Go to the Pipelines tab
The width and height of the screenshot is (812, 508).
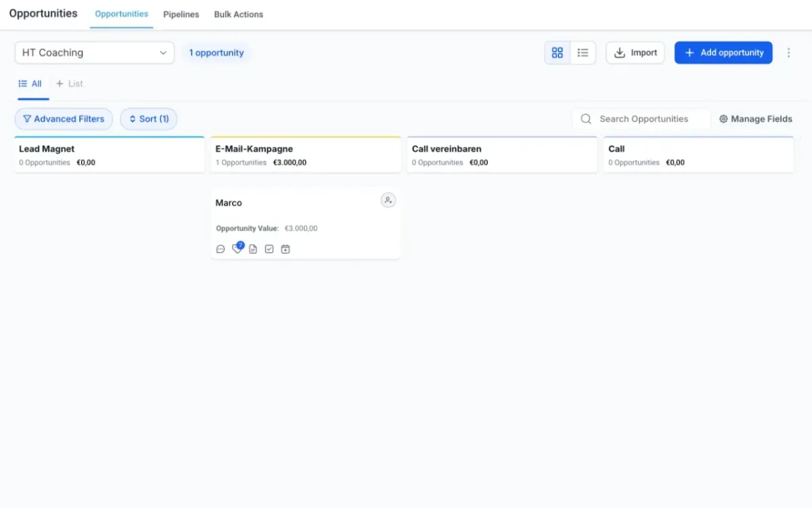click(x=181, y=14)
